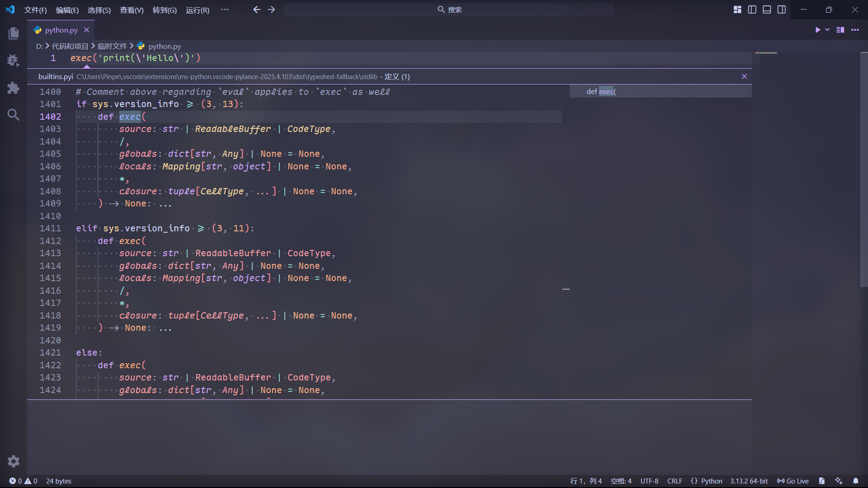Open the notifications bell in the status bar
This screenshot has width=868, height=488.
point(855,481)
